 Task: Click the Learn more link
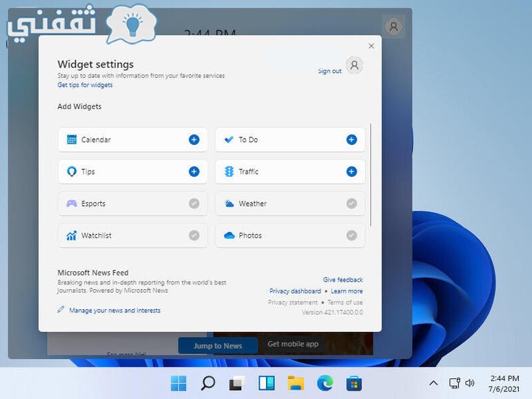point(346,291)
